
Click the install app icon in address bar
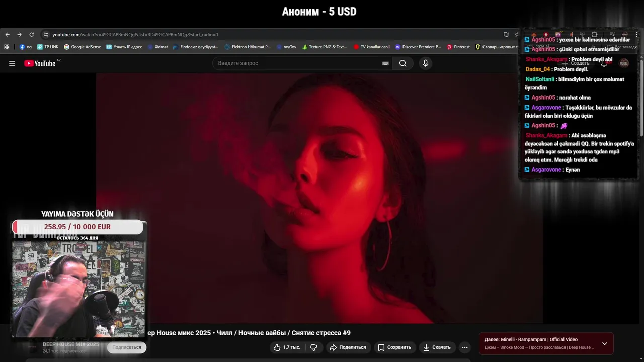(506, 35)
